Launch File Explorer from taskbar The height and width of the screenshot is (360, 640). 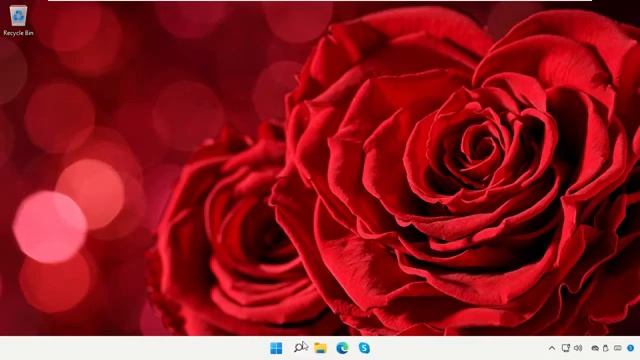320,348
